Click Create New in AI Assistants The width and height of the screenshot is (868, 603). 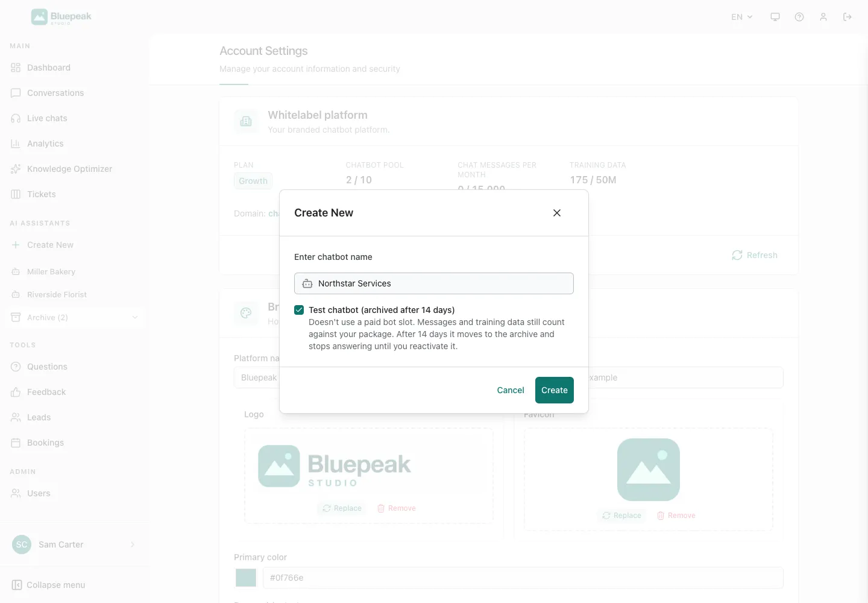(x=75, y=245)
